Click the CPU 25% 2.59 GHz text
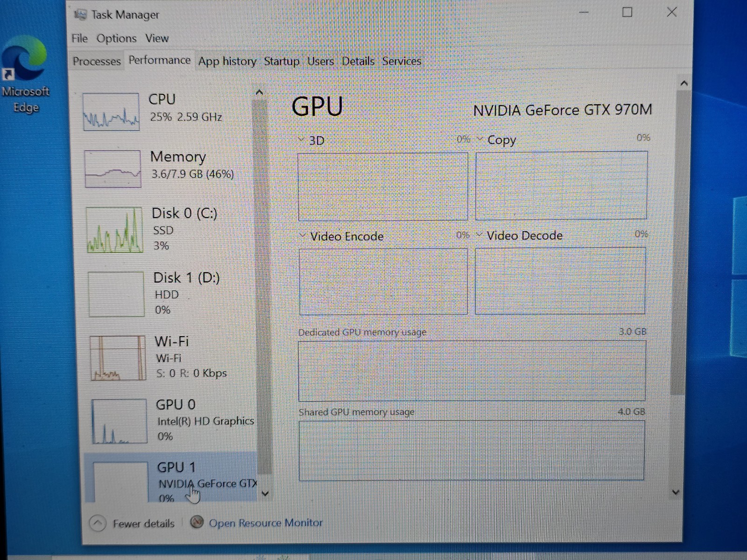The width and height of the screenshot is (747, 560). (x=186, y=117)
